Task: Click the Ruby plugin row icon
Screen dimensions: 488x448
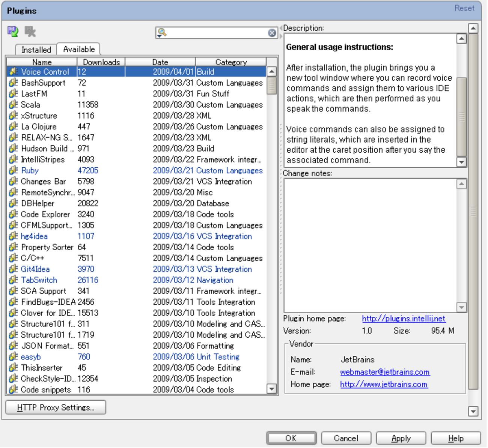Action: coord(14,170)
